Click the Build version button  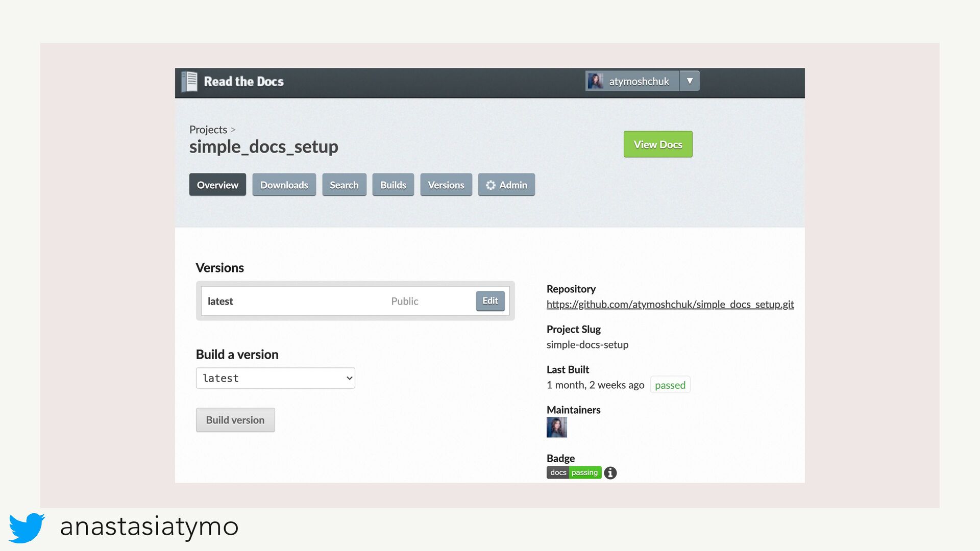click(235, 420)
